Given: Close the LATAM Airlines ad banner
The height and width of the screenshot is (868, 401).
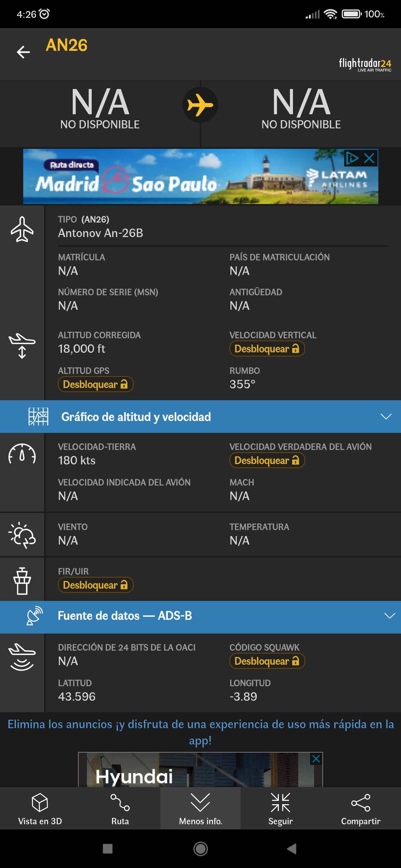Looking at the screenshot, I should [369, 158].
